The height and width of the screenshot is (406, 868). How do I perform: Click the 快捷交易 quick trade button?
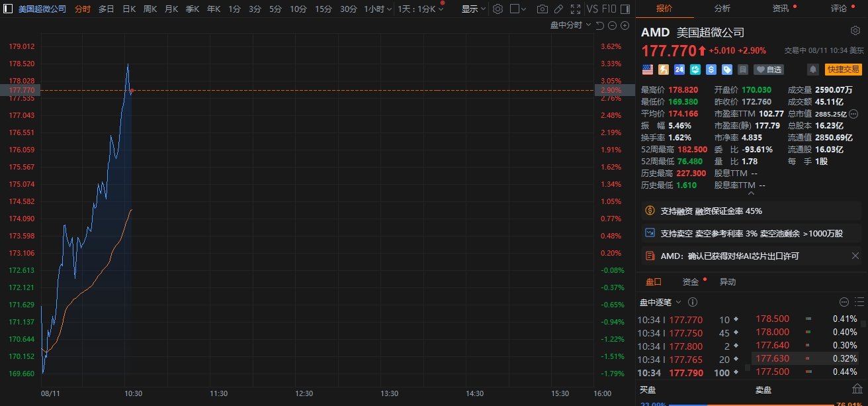click(843, 69)
